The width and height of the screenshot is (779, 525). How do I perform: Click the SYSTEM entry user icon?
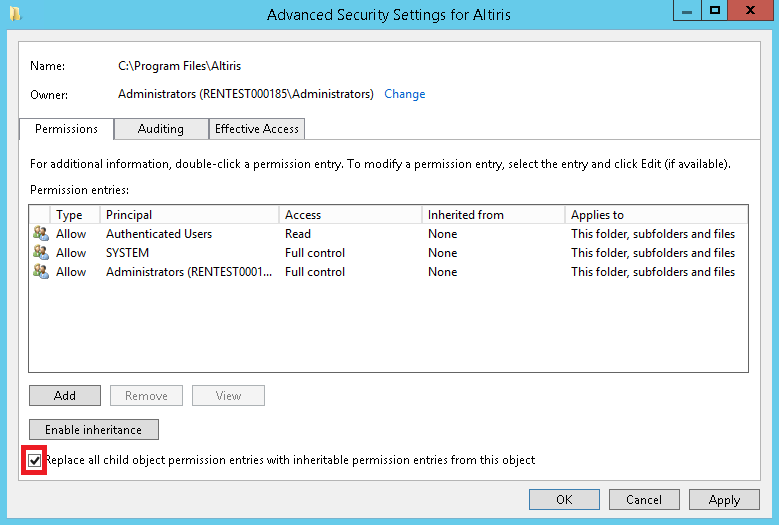40,253
